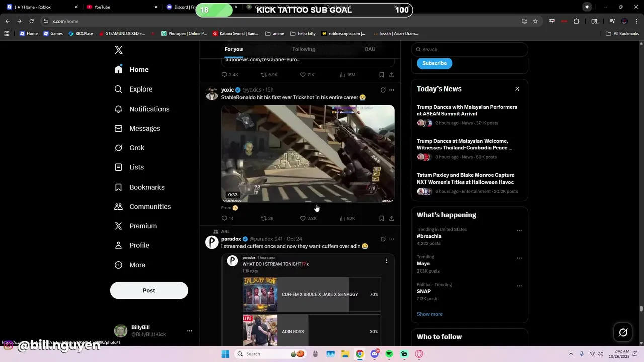Open more options for Maya trend
Image resolution: width=644 pixels, height=362 pixels.
pyautogui.click(x=519, y=258)
